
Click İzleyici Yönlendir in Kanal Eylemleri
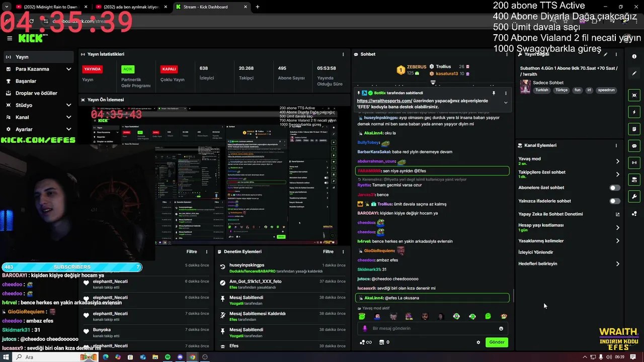tap(535, 252)
